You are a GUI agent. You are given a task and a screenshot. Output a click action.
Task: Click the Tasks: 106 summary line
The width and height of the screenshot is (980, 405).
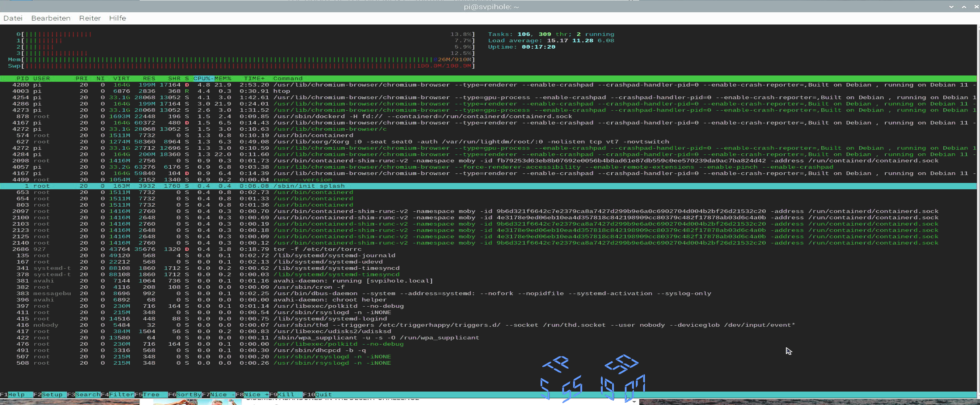click(551, 34)
